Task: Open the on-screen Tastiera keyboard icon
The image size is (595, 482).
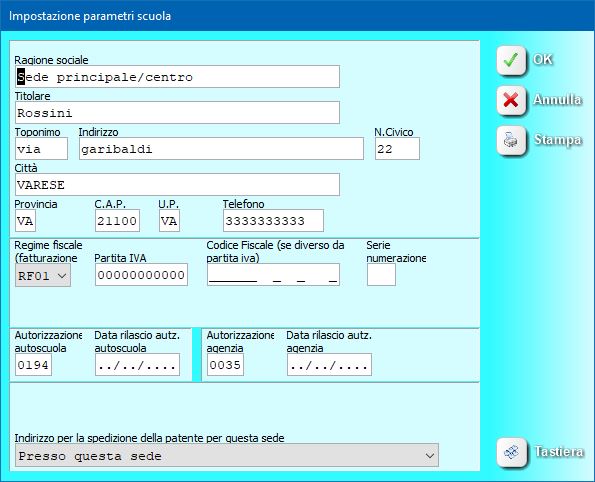Action: (x=511, y=452)
